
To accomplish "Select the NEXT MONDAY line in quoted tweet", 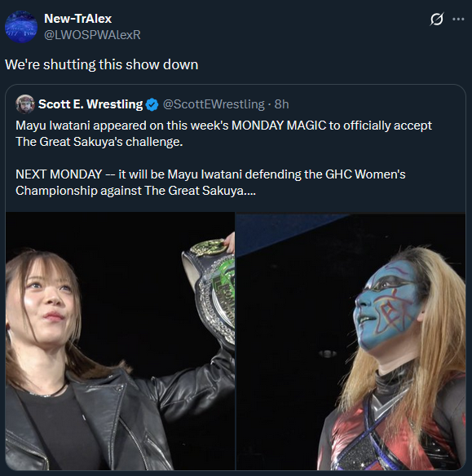I will click(x=210, y=174).
